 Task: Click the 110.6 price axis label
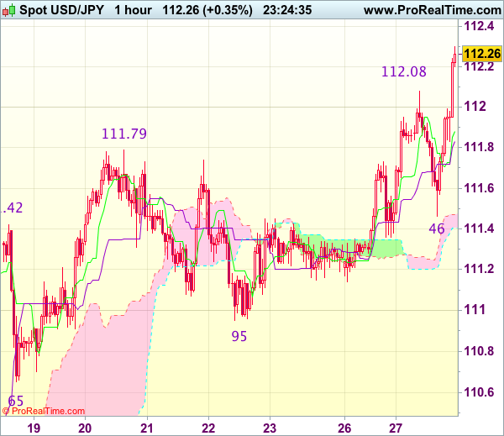480,392
